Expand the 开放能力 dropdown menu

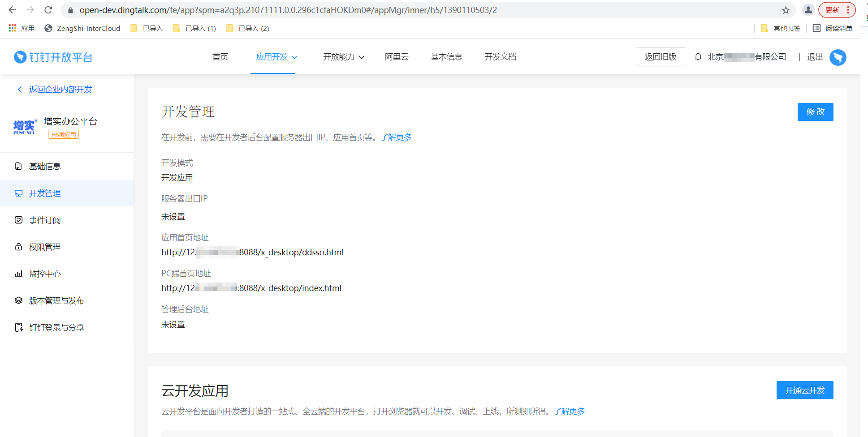[344, 57]
